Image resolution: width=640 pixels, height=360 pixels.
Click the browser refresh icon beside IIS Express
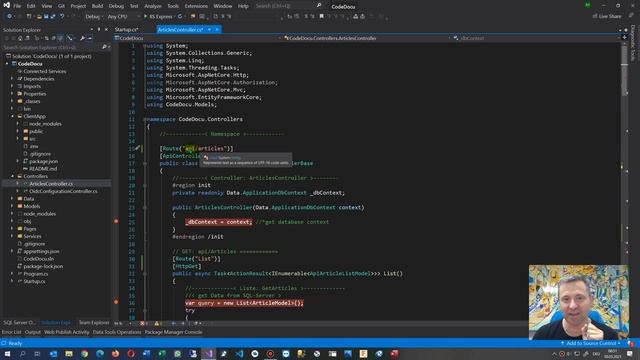point(180,17)
